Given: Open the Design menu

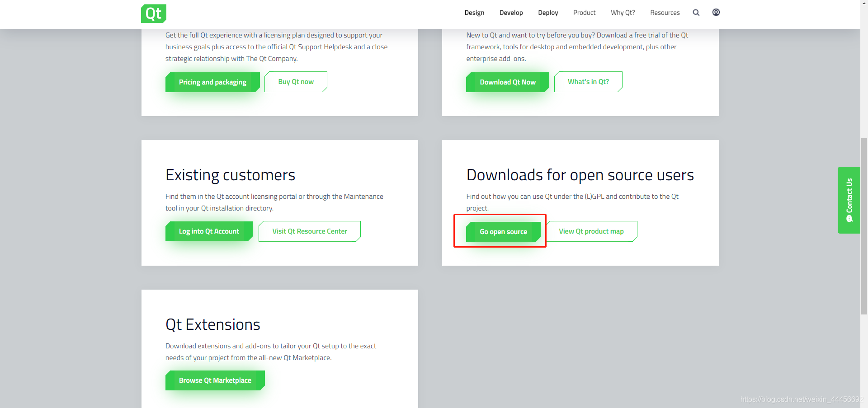Looking at the screenshot, I should pos(474,13).
